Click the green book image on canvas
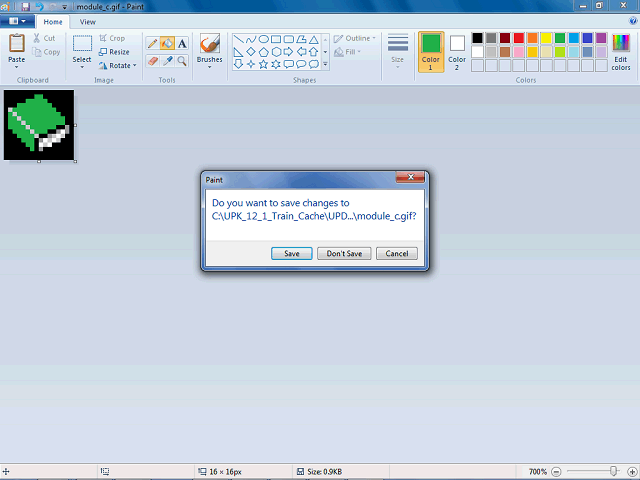 pos(39,125)
